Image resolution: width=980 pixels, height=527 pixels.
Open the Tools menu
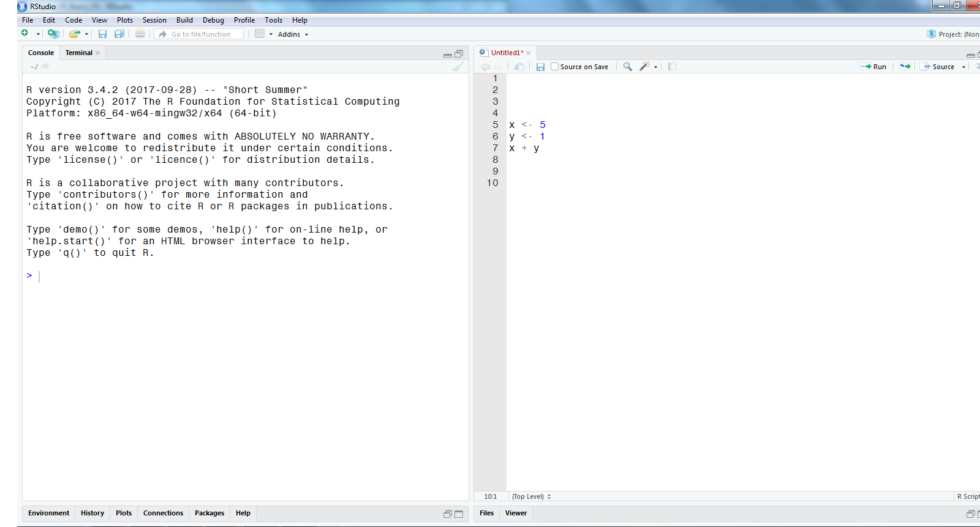point(273,20)
